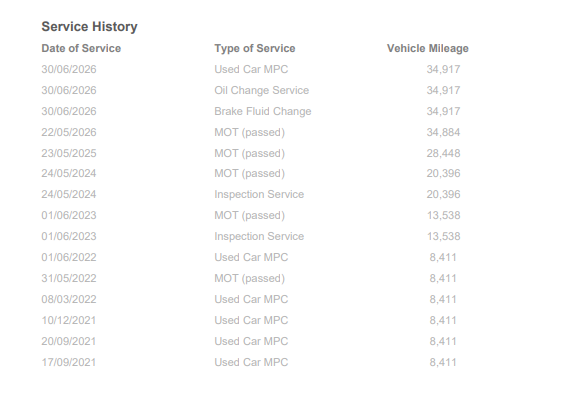Select MOT (passed) entry for 31/05/2022
573x402 pixels.
pyautogui.click(x=250, y=278)
